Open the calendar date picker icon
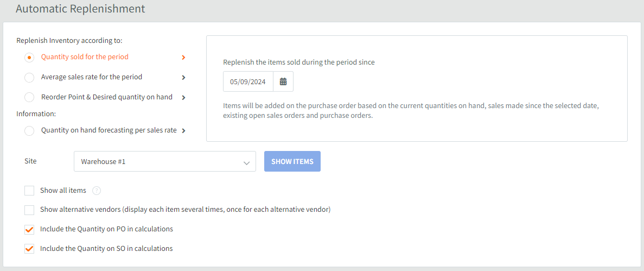This screenshot has height=271, width=644. pyautogui.click(x=283, y=81)
